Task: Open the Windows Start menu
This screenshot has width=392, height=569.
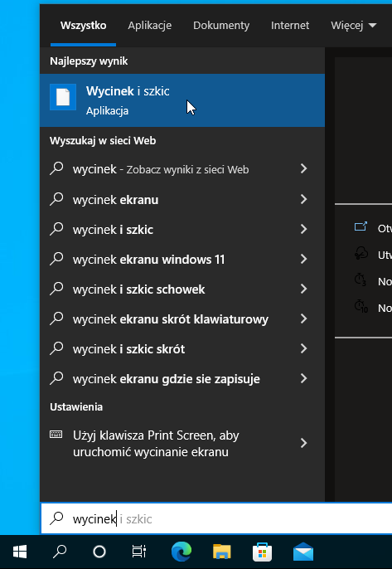Action: click(20, 552)
